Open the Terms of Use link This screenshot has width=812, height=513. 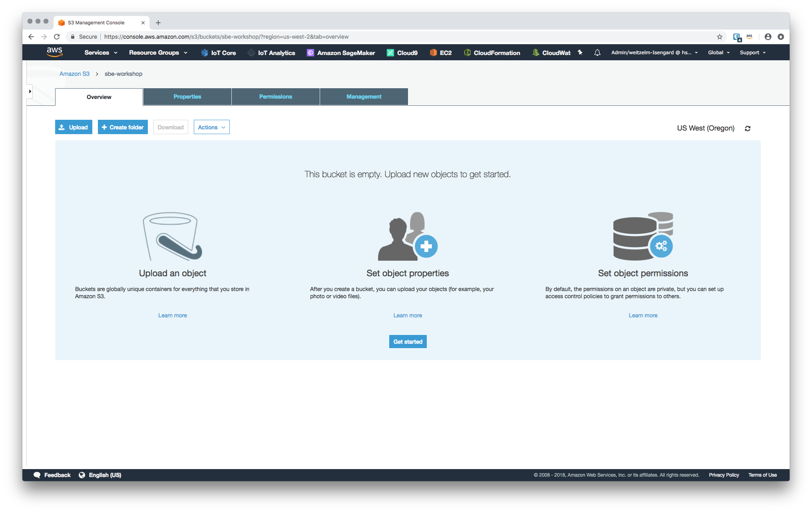pyautogui.click(x=762, y=475)
